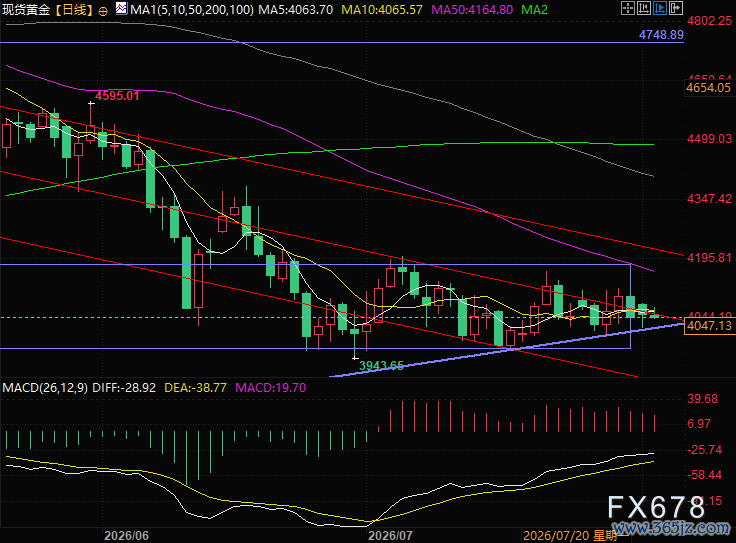Click the 4595.01 high price marker
The height and width of the screenshot is (543, 736).
pos(117,96)
